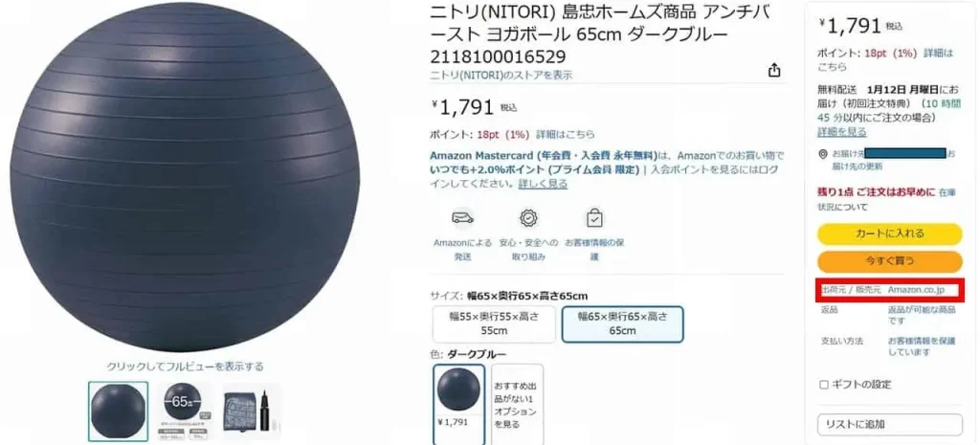980x445 pixels.
Task: Click the share icon beside product title
Action: click(x=773, y=69)
